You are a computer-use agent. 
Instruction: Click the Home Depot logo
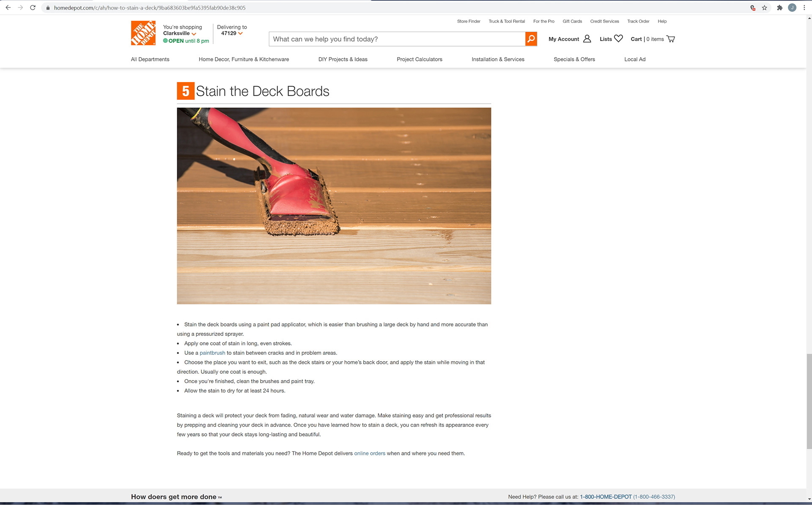(x=143, y=33)
